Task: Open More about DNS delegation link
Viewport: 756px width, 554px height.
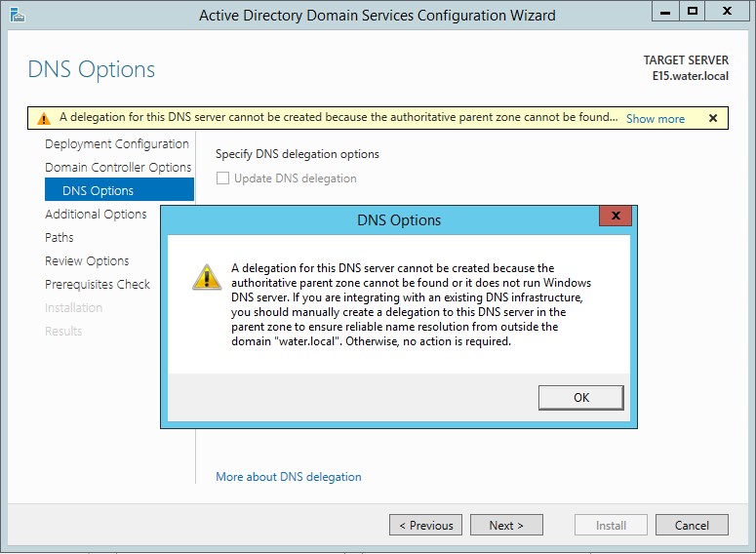Action: pos(289,477)
